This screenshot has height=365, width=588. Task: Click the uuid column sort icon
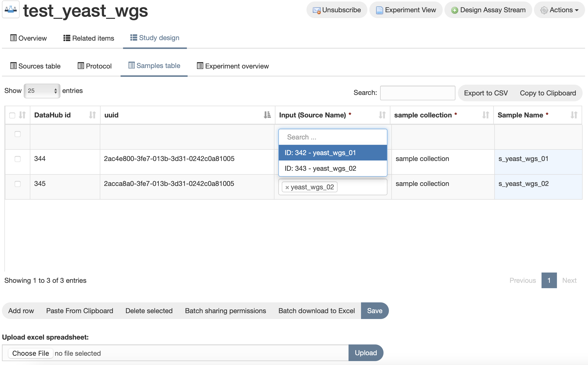click(x=267, y=115)
